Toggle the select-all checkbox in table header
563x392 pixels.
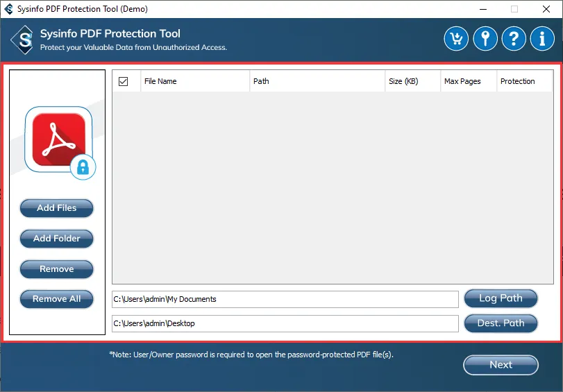pos(123,81)
